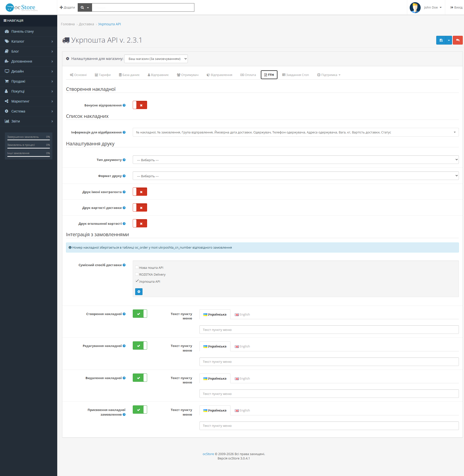The height and width of the screenshot is (476, 464).
Task: Click help icon next to Інформація для відображення
Action: (x=124, y=132)
